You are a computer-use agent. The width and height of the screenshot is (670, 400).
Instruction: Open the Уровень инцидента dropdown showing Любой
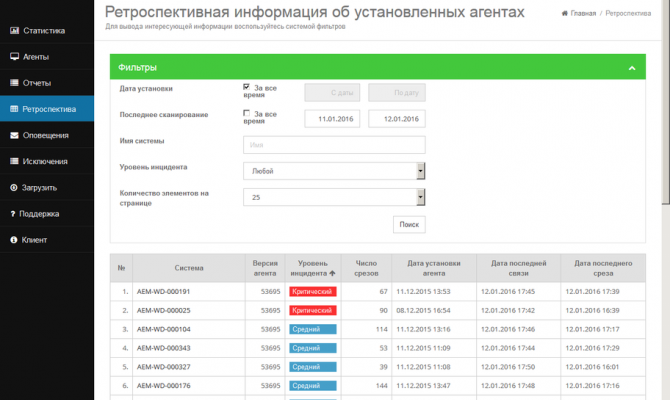click(334, 171)
